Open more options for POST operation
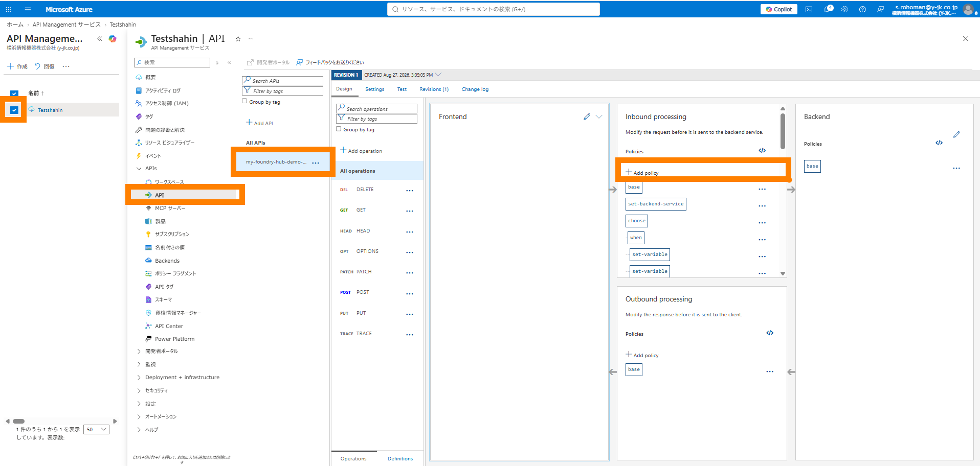980x466 pixels. click(x=410, y=294)
